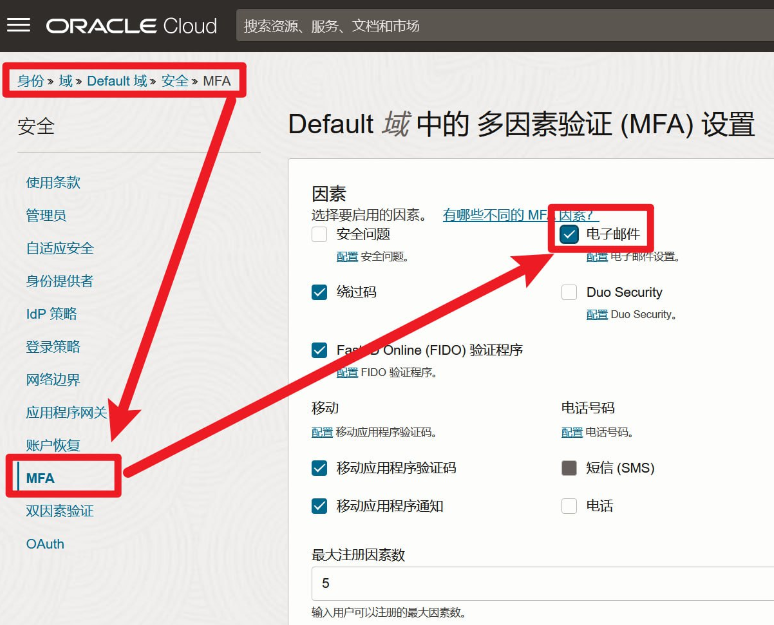Image resolution: width=774 pixels, height=625 pixels.
Task: Open the 配置 link under Duo Security
Action: tap(597, 314)
